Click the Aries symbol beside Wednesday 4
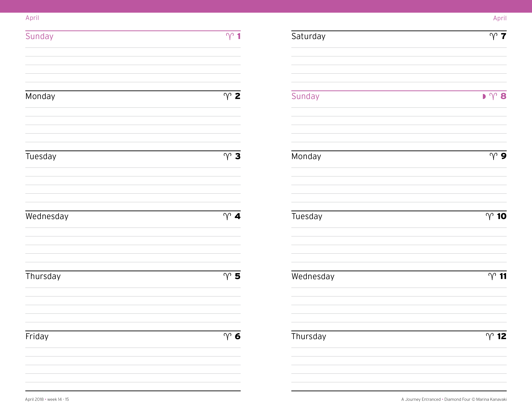Screen dimensions: 532x418 coord(227,216)
